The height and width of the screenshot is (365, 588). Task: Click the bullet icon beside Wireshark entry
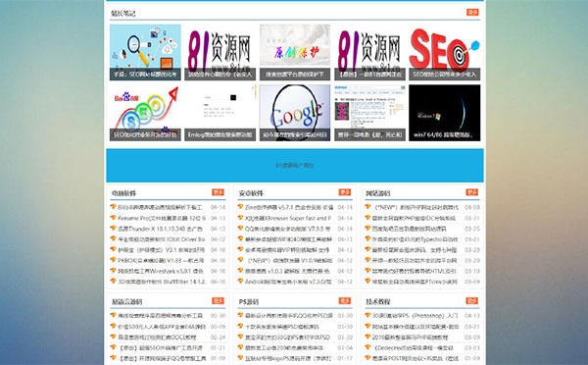point(113,270)
